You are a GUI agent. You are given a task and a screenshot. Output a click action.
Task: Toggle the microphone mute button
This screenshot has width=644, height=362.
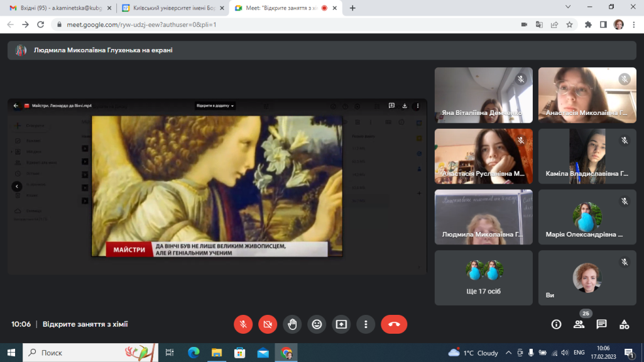click(x=243, y=324)
